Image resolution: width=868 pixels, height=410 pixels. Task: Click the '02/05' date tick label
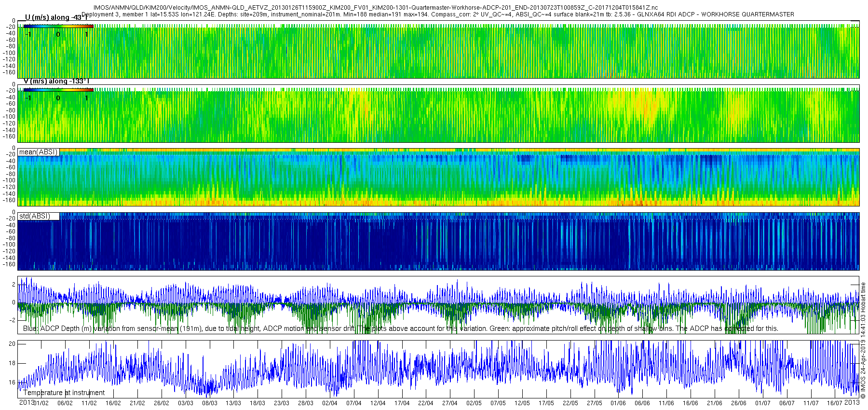pyautogui.click(x=474, y=403)
